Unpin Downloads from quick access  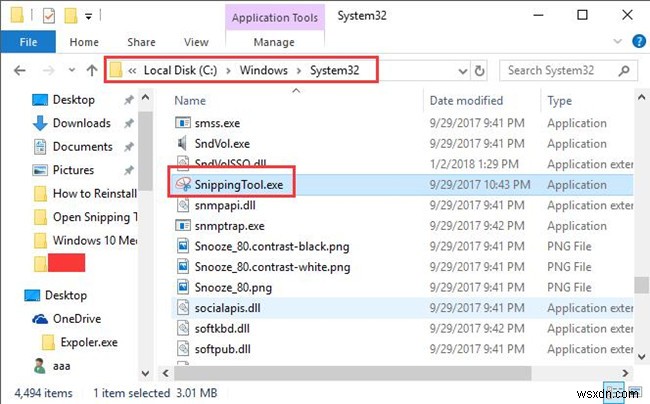pos(129,123)
